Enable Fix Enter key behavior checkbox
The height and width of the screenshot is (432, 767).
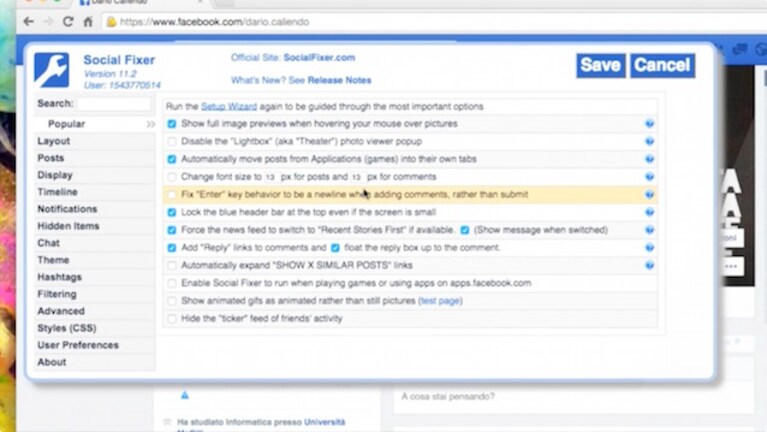[x=172, y=195]
